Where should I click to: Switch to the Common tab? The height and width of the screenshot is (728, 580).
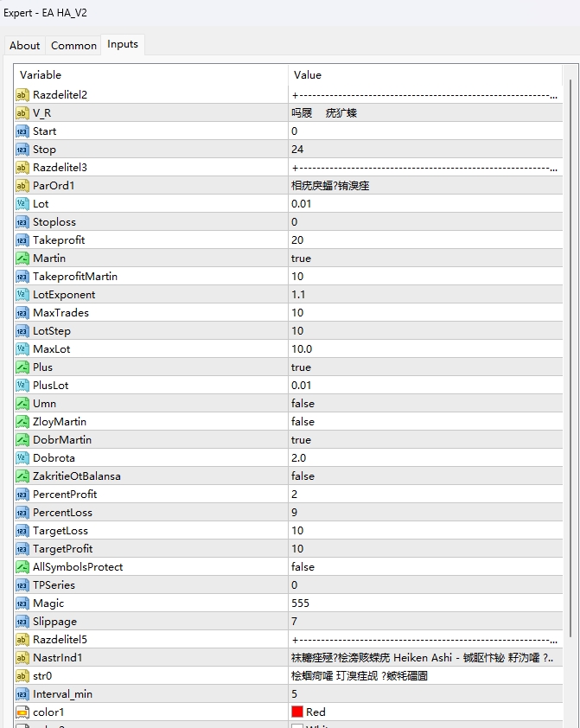pyautogui.click(x=73, y=46)
